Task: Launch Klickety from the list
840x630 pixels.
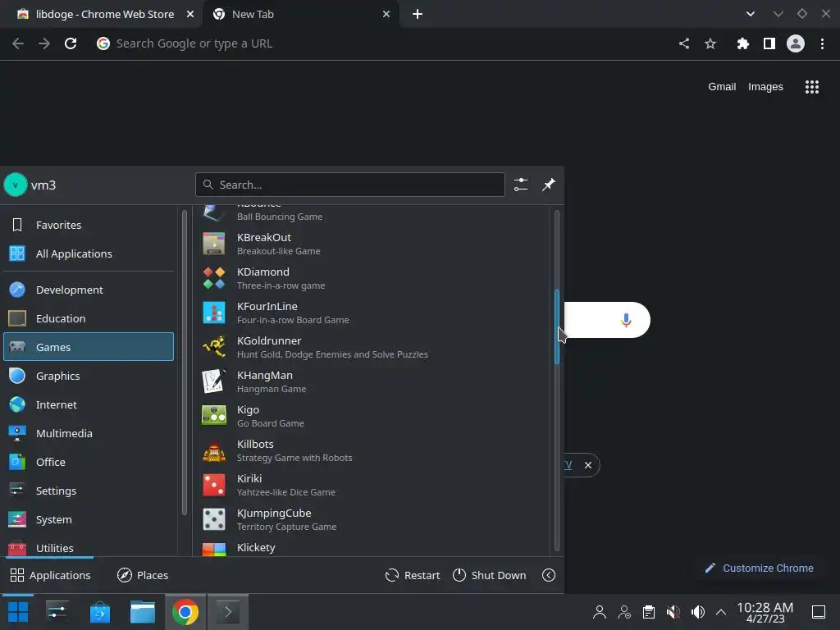Action: [372, 547]
